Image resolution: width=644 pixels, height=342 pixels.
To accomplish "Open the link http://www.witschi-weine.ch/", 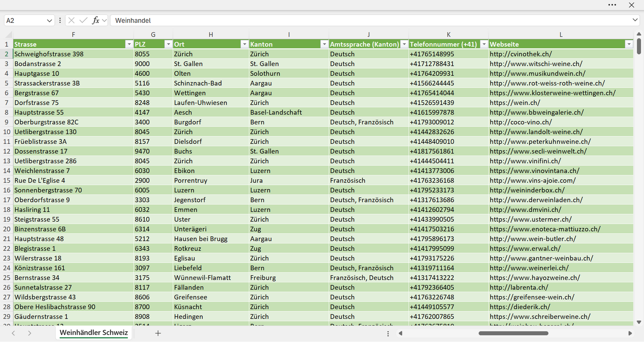I will (x=536, y=64).
